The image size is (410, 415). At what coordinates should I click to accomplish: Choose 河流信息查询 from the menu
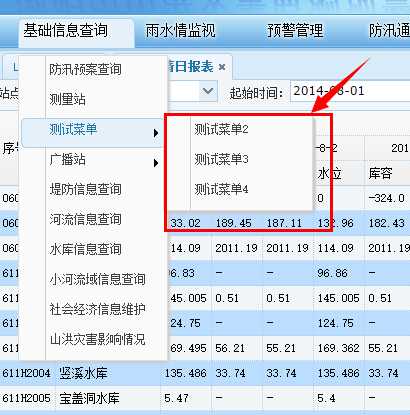(x=85, y=219)
